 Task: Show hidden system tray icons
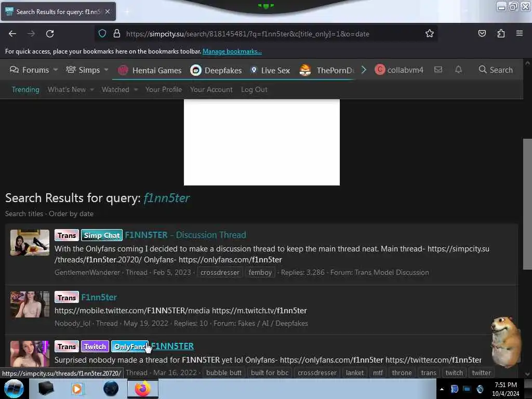click(x=442, y=389)
